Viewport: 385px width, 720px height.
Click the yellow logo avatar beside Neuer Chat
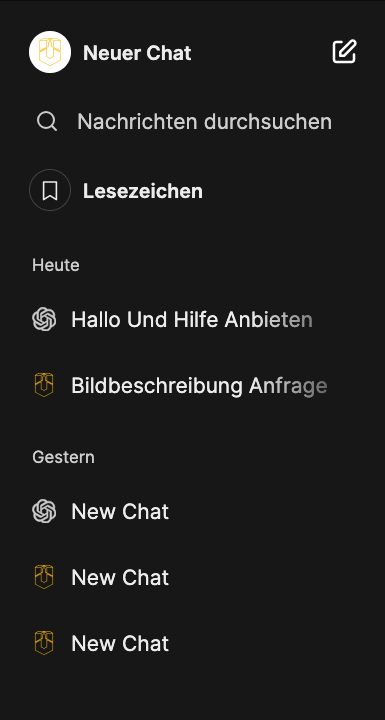pos(50,52)
